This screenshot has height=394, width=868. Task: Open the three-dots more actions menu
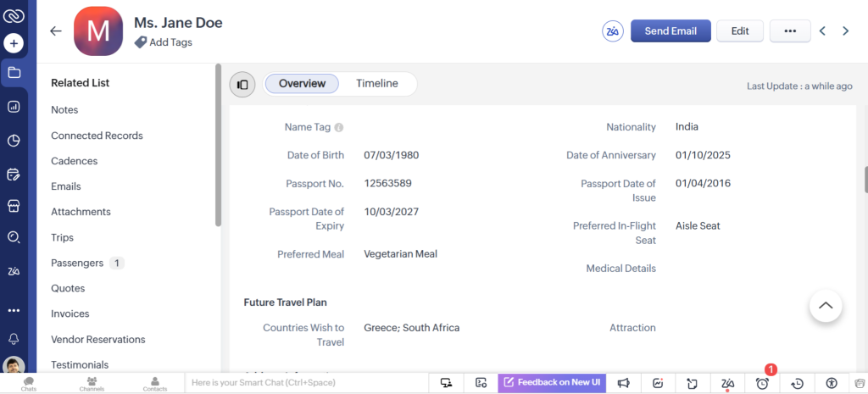click(790, 31)
